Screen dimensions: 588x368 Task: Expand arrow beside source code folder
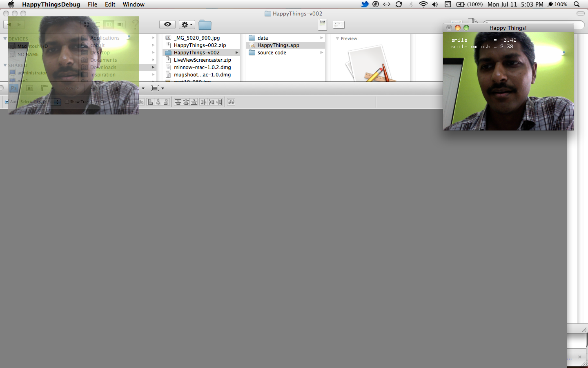pyautogui.click(x=321, y=52)
